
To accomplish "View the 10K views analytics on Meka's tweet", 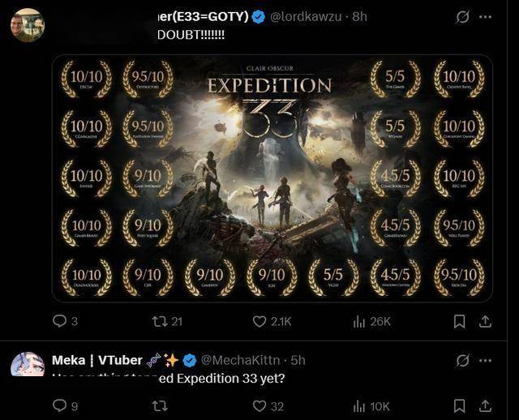I will [x=360, y=405].
